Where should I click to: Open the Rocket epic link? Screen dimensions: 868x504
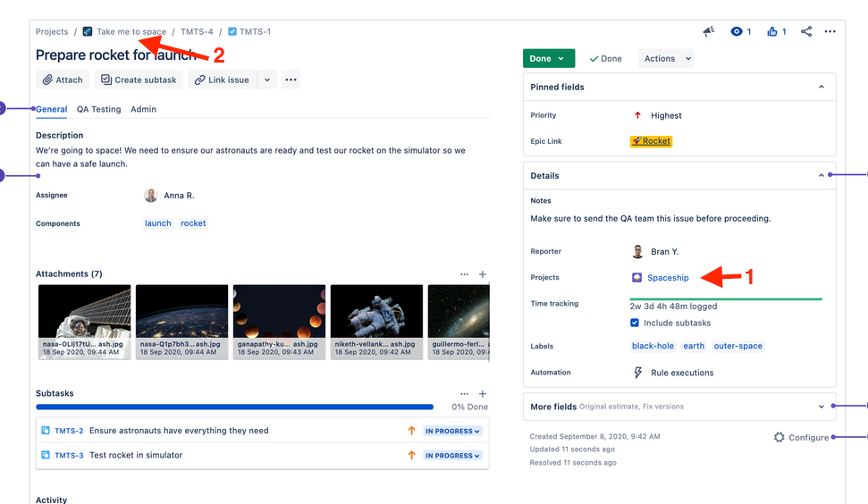point(651,141)
